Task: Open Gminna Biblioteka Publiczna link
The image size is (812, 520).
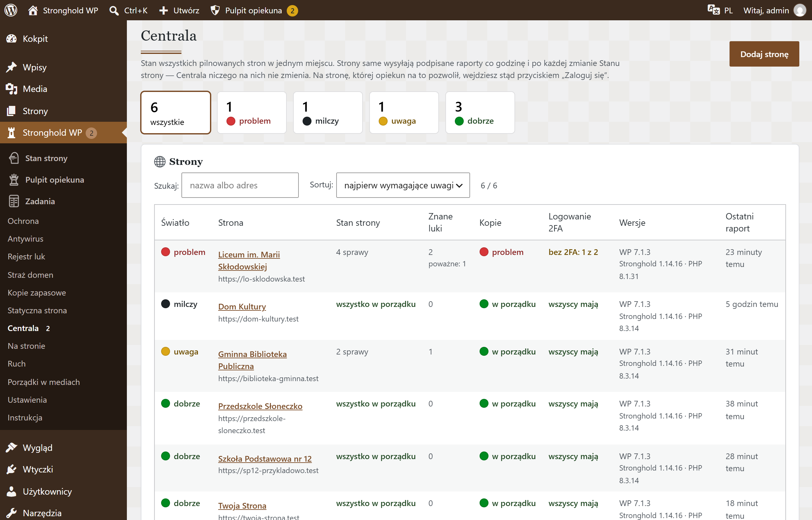Action: coord(252,360)
